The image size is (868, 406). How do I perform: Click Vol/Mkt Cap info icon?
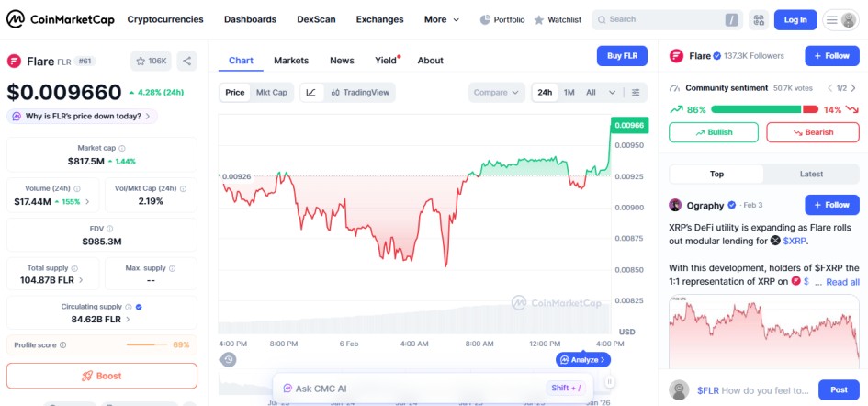point(182,189)
